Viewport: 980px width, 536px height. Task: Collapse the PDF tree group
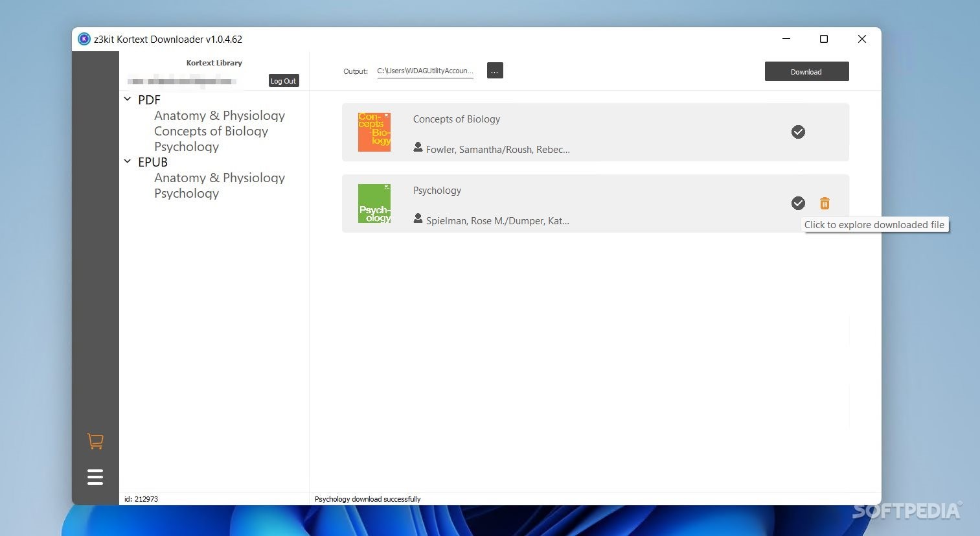pos(128,99)
